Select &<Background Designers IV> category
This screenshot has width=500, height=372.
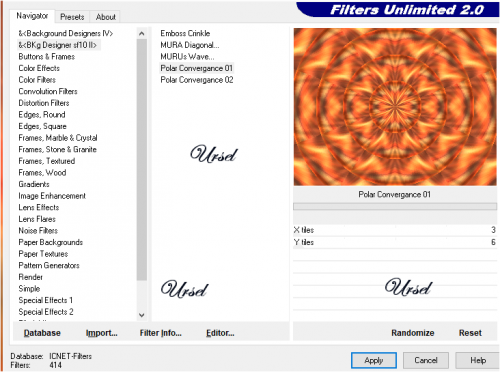pyautogui.click(x=66, y=33)
